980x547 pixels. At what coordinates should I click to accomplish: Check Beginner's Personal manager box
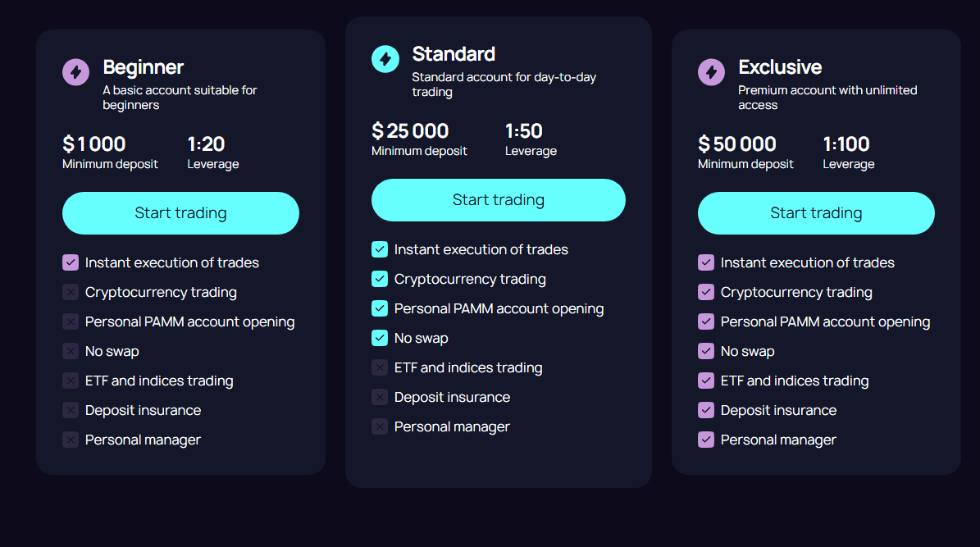[71, 440]
